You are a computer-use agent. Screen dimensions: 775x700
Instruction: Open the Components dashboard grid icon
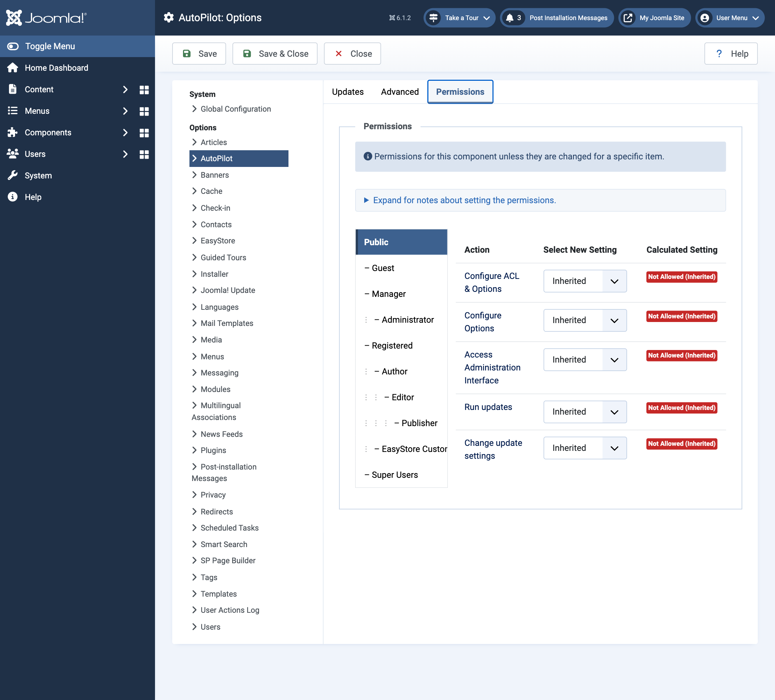pos(144,133)
